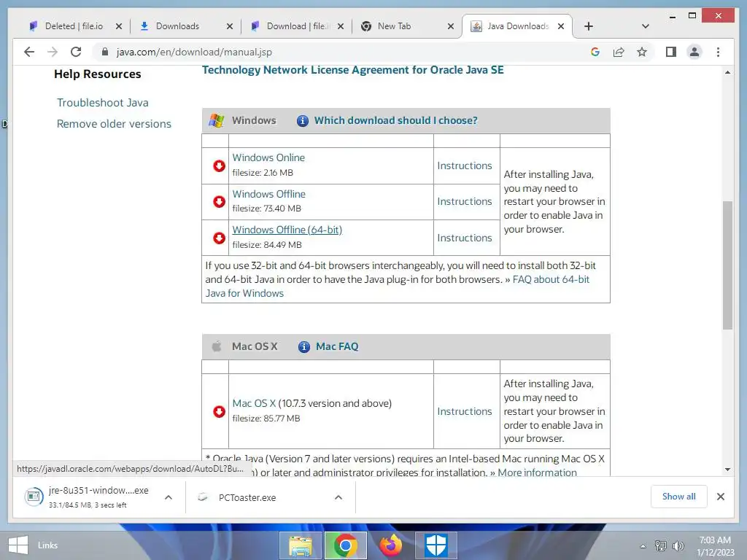
Task: Click the address bar URL
Action: [x=194, y=52]
